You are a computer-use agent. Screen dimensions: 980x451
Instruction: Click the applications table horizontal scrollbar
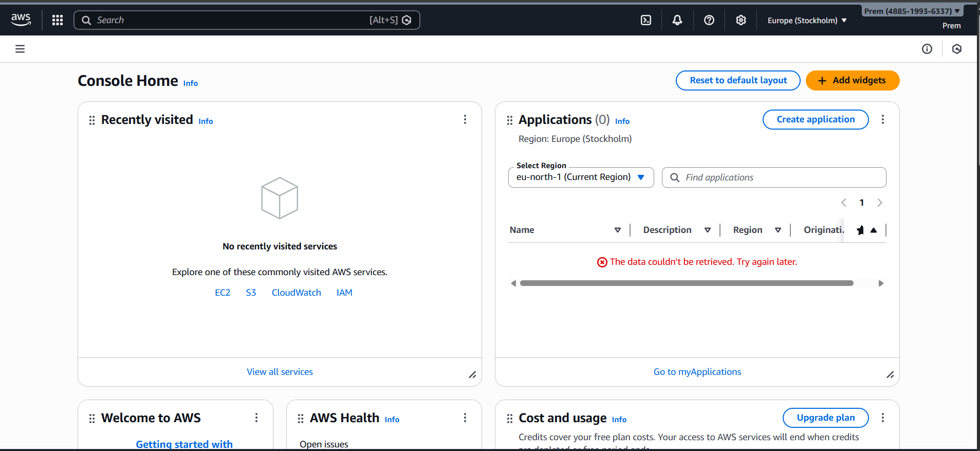click(687, 283)
